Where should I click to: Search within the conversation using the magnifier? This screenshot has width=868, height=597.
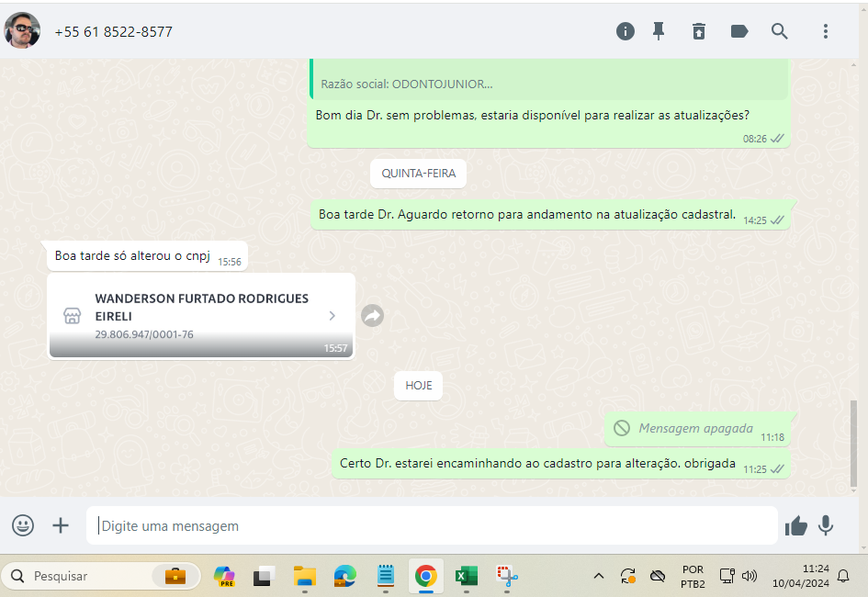pos(780,31)
